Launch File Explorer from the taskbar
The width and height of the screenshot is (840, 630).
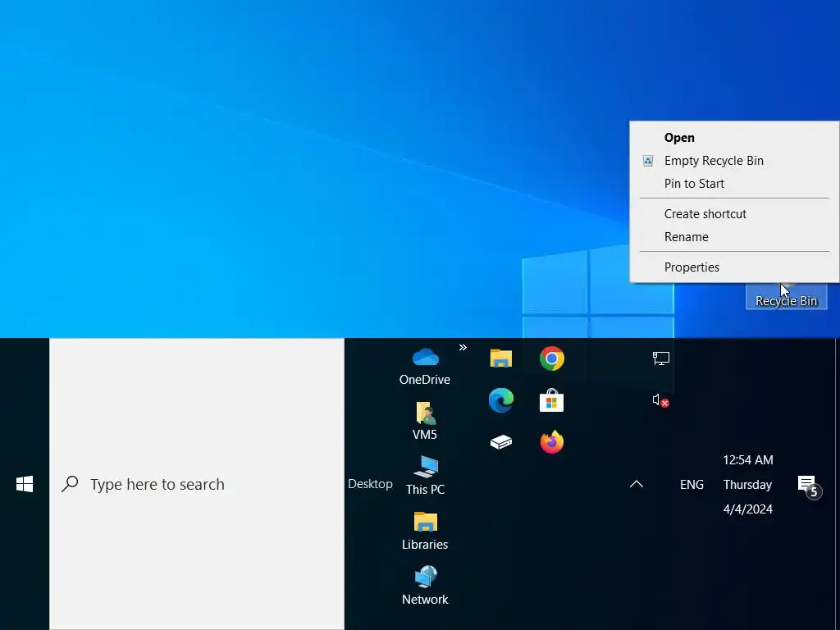click(x=501, y=358)
